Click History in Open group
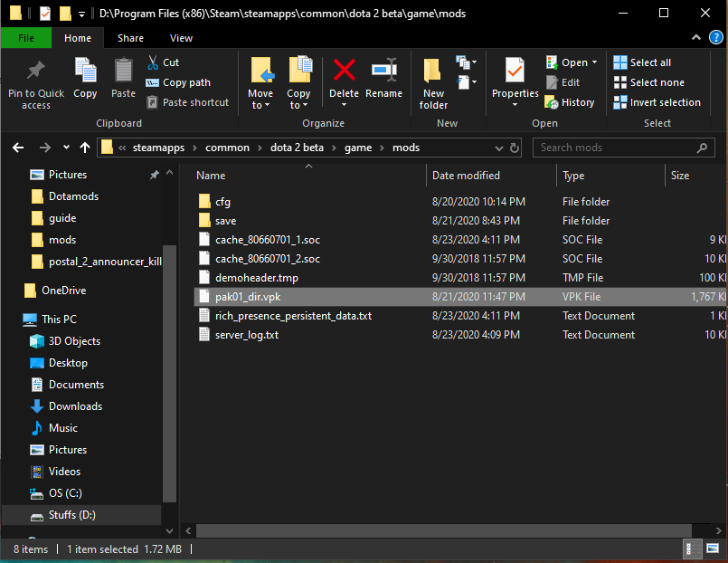Viewport: 728px width, 563px height. pos(570,102)
